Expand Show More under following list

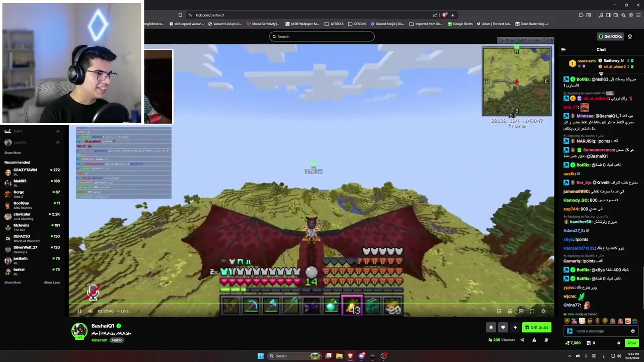tap(13, 153)
